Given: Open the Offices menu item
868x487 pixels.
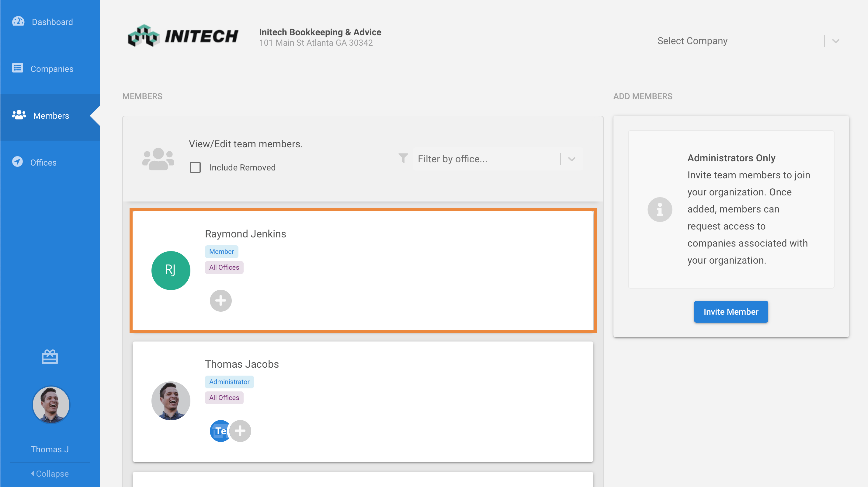Looking at the screenshot, I should pyautogui.click(x=50, y=163).
